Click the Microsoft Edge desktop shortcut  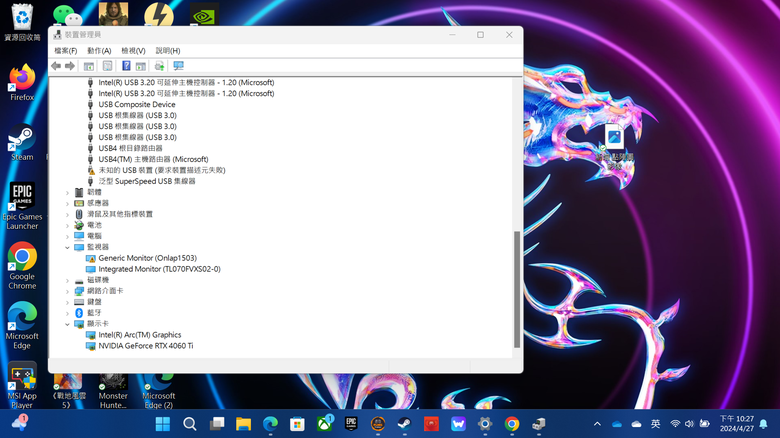coord(22,325)
